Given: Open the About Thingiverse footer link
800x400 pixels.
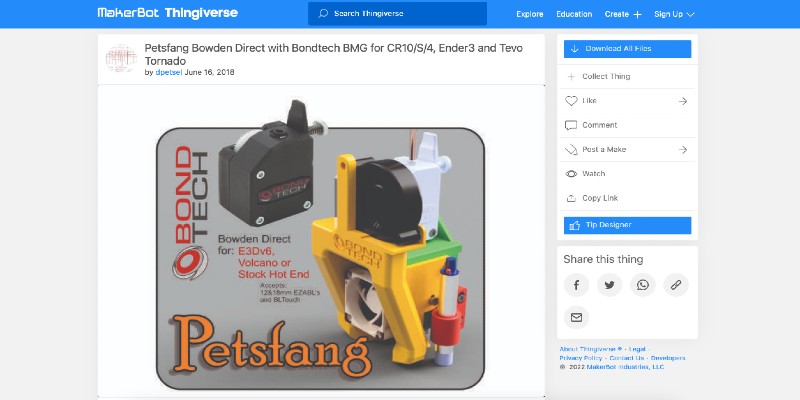Looking at the screenshot, I should click(x=591, y=349).
